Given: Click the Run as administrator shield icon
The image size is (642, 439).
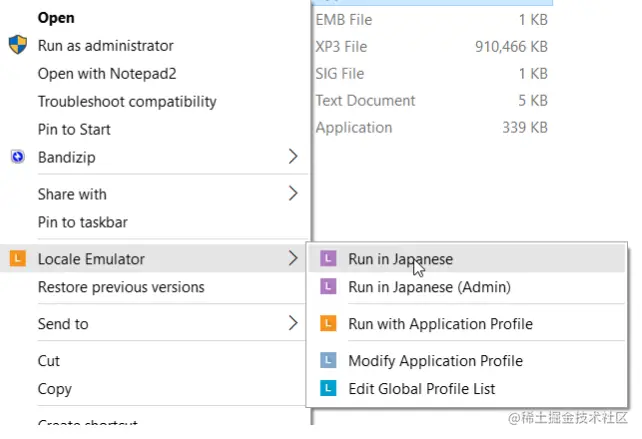Looking at the screenshot, I should 17,45.
